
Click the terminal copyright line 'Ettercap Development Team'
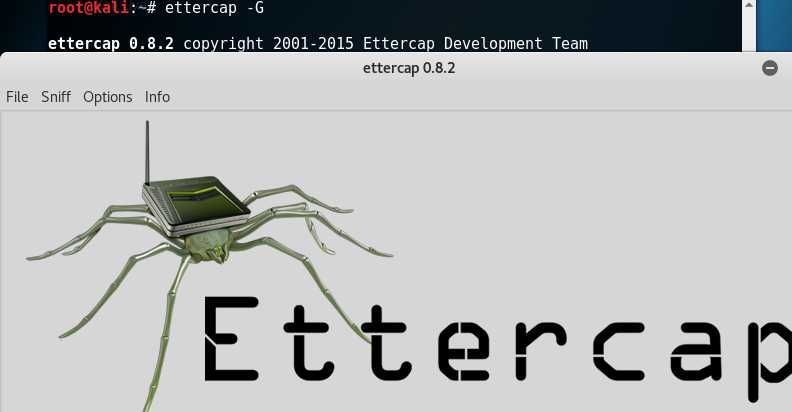tap(475, 43)
